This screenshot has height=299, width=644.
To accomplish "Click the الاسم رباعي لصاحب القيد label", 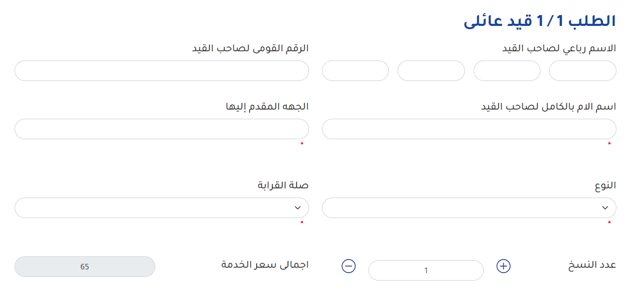I will point(559,48).
